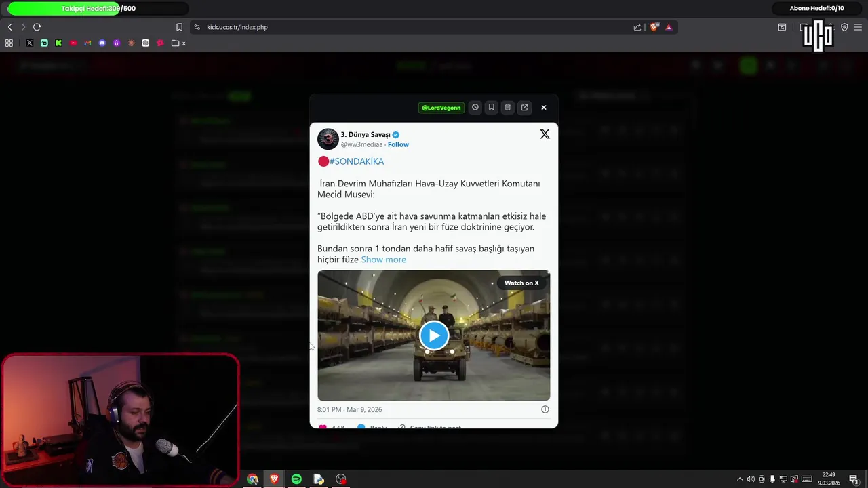Go back in browser history

point(9,27)
